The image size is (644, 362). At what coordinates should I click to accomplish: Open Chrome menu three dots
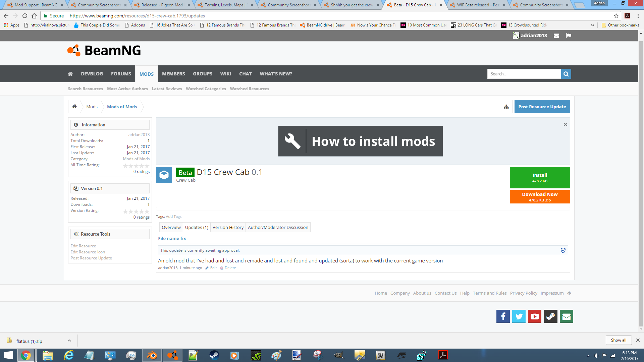[638, 16]
